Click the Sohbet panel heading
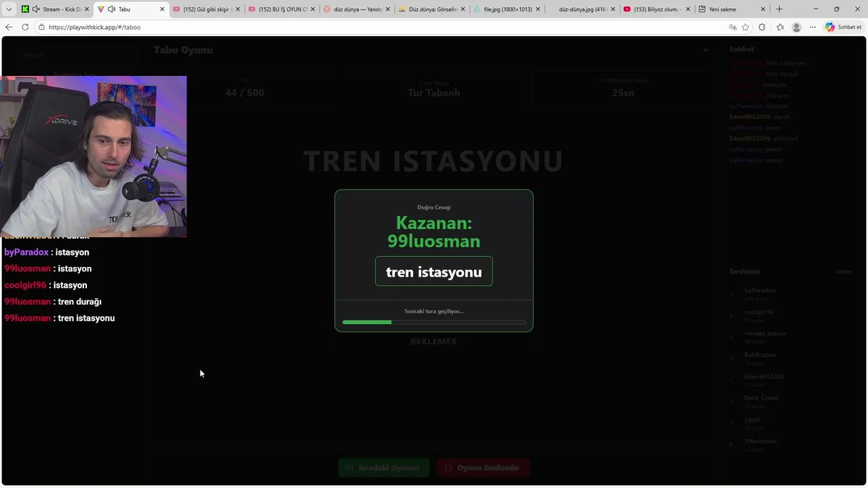The image size is (868, 488). (x=741, y=49)
